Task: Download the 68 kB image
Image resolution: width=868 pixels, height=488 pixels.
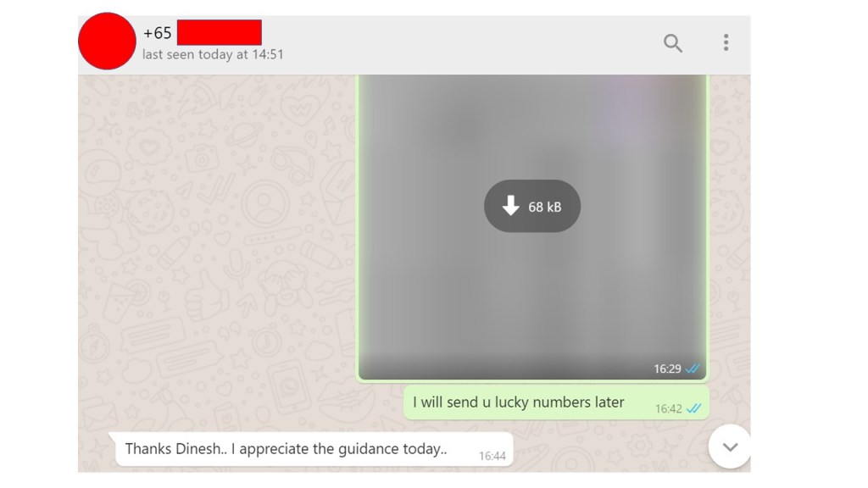Action: pos(532,206)
